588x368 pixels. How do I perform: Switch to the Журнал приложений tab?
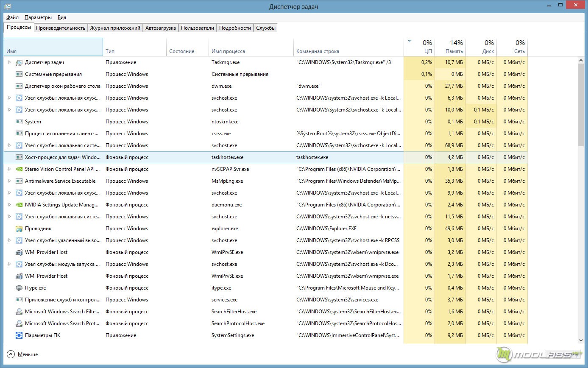[x=115, y=28]
